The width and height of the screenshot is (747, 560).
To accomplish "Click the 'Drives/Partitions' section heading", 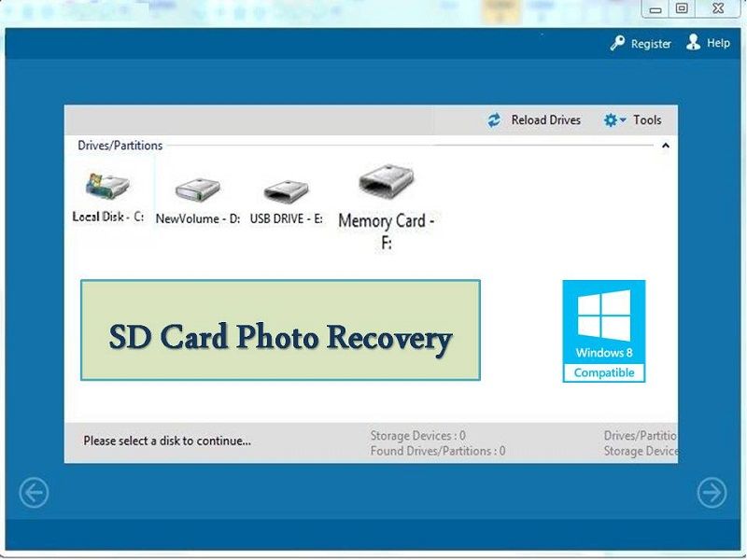I will click(x=120, y=146).
